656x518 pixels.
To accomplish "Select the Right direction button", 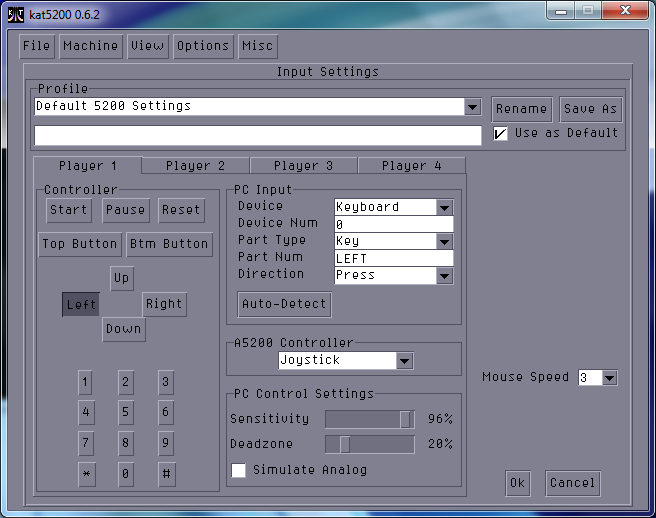I will (x=164, y=304).
